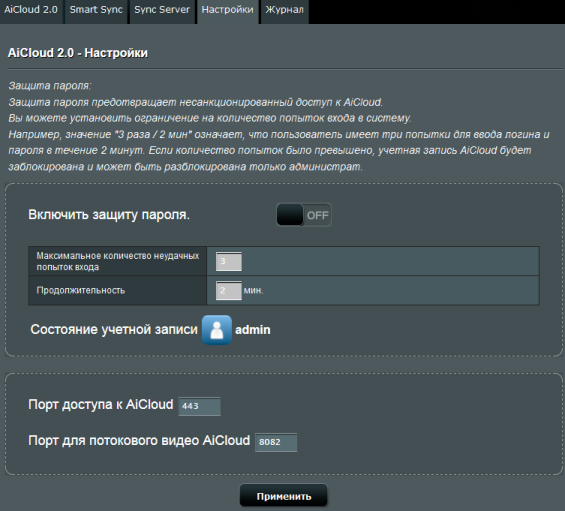This screenshot has width=565, height=511.
Task: Click the Применить button
Action: click(x=284, y=496)
